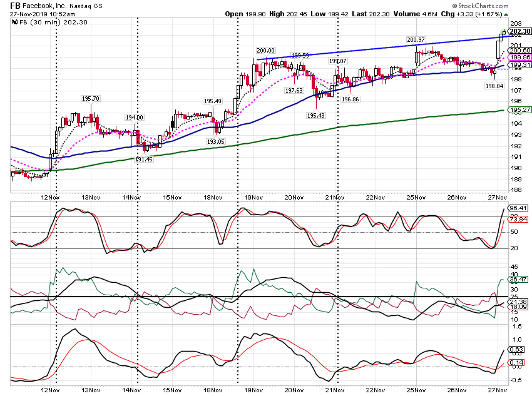Image resolution: width=532 pixels, height=396 pixels.
Task: Click the 202.30 last-price tag on right axis
Action: [x=519, y=31]
